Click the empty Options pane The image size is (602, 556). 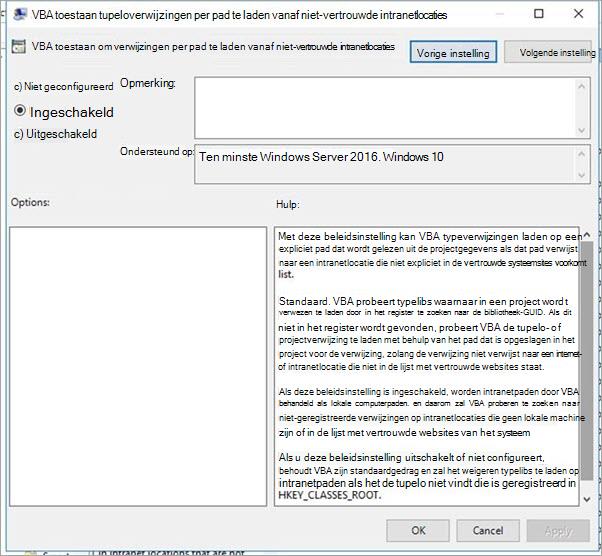point(138,366)
